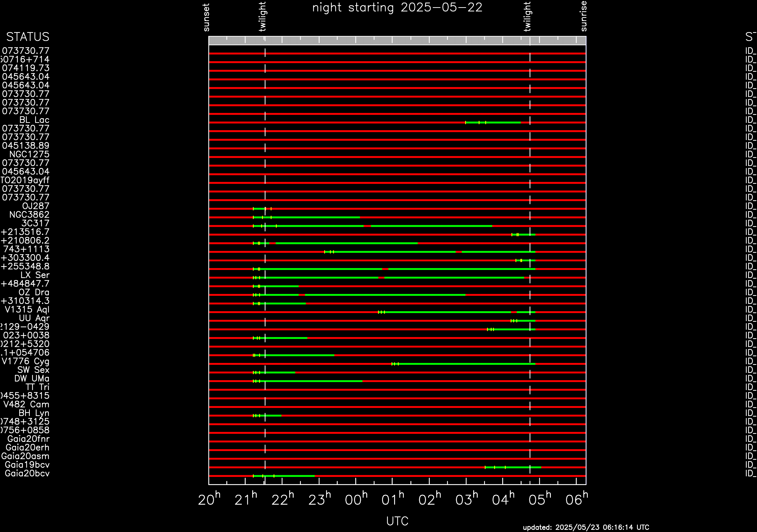The width and height of the screenshot is (757, 532).
Task: Click the 045138.89 target label
Action: (x=26, y=146)
